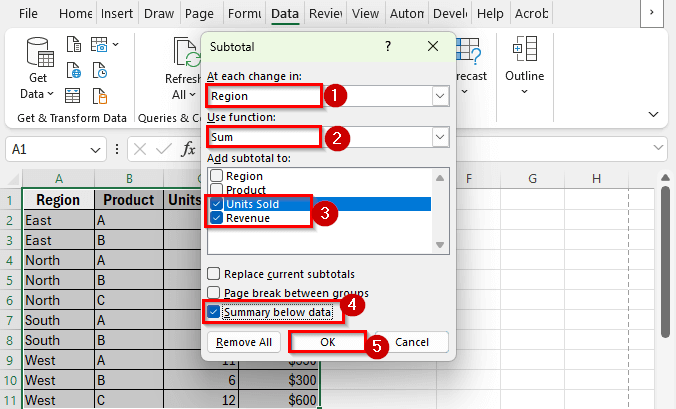Click the worksheet vertical scrollbar thumb
Viewport: 676px width, 409px height.
click(x=666, y=262)
